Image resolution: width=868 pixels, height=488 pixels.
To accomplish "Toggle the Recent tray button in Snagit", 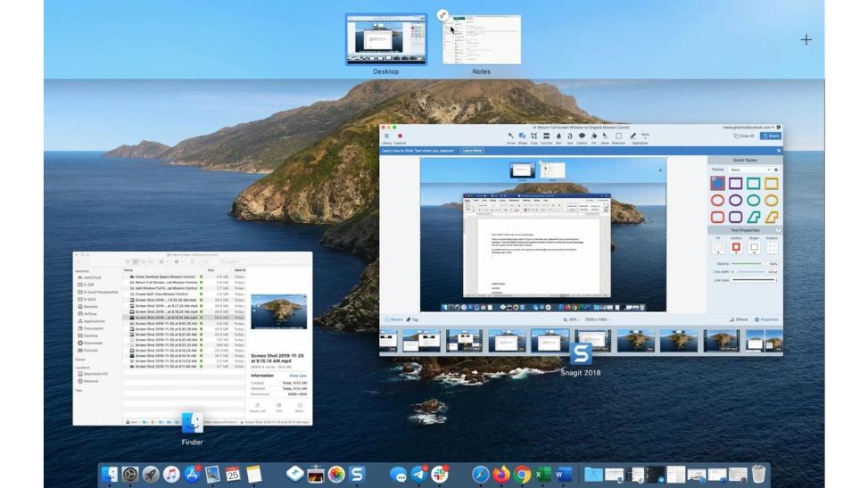I will [393, 319].
